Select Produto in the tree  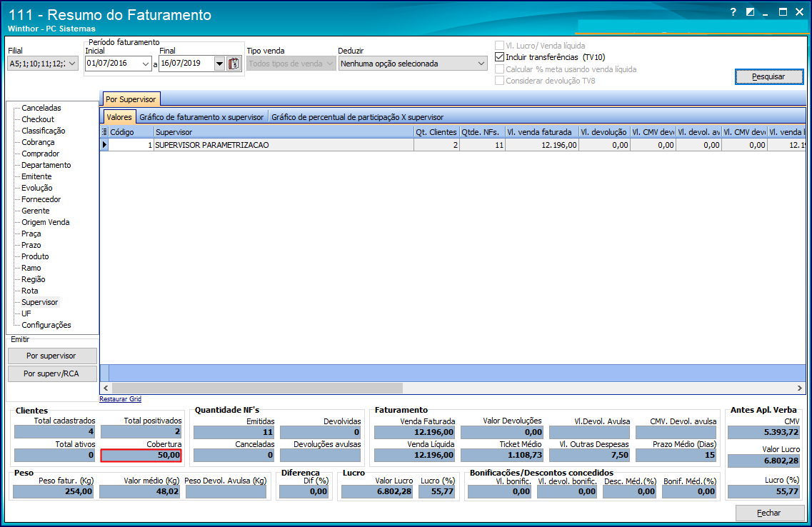tap(35, 256)
